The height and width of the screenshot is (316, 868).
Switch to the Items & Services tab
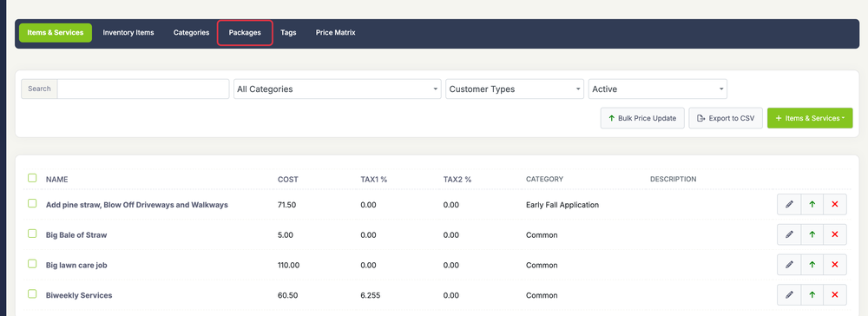(x=56, y=33)
